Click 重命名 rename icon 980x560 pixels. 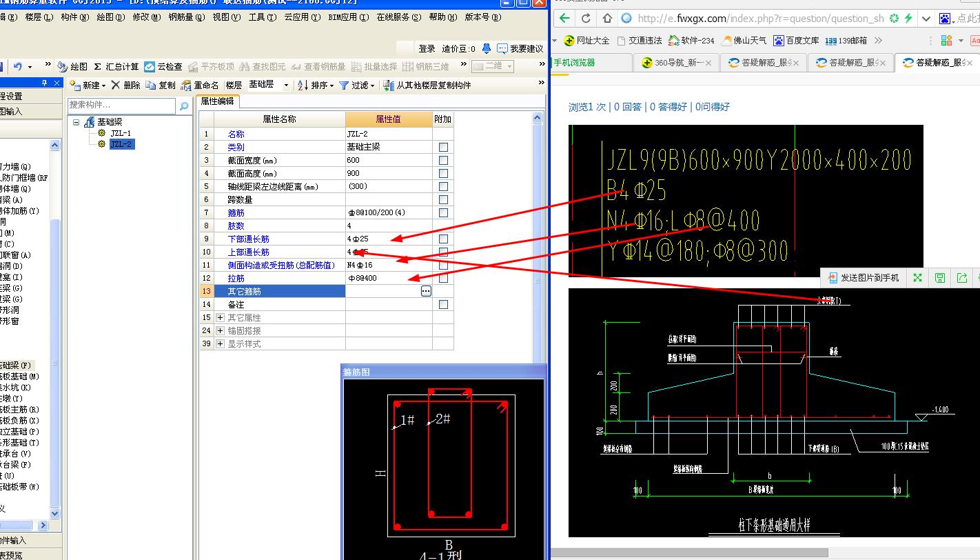pos(186,85)
